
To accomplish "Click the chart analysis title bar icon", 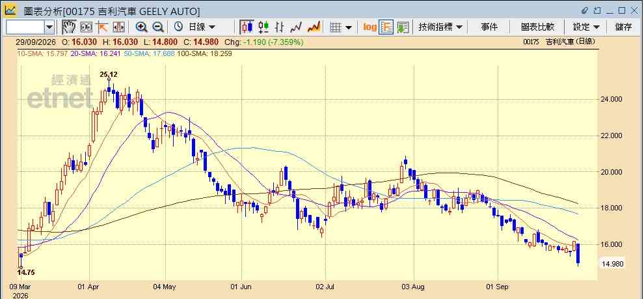I will point(10,10).
